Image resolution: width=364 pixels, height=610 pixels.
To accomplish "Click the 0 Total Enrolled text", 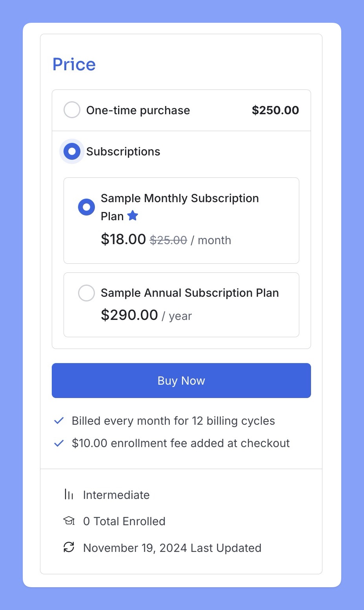I will (x=124, y=521).
